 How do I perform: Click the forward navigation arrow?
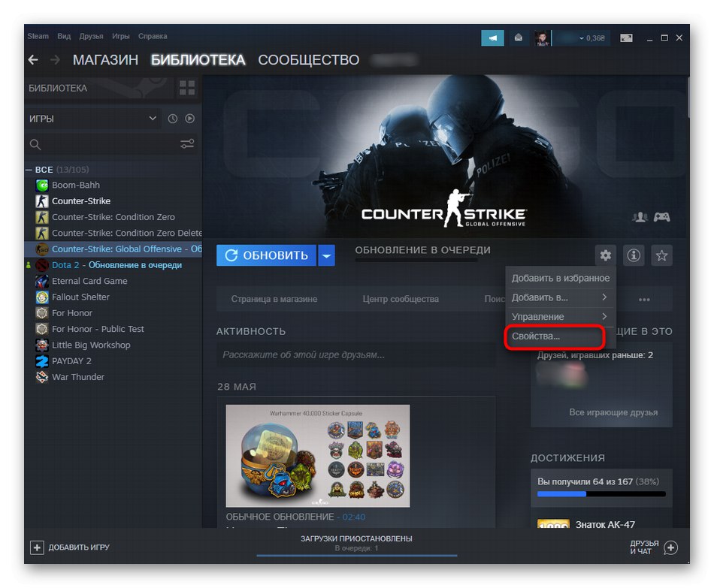pos(55,59)
